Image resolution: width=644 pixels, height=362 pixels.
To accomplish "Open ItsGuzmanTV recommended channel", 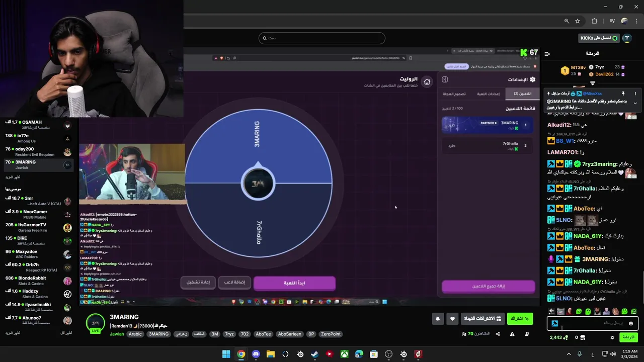I will pyautogui.click(x=38, y=228).
